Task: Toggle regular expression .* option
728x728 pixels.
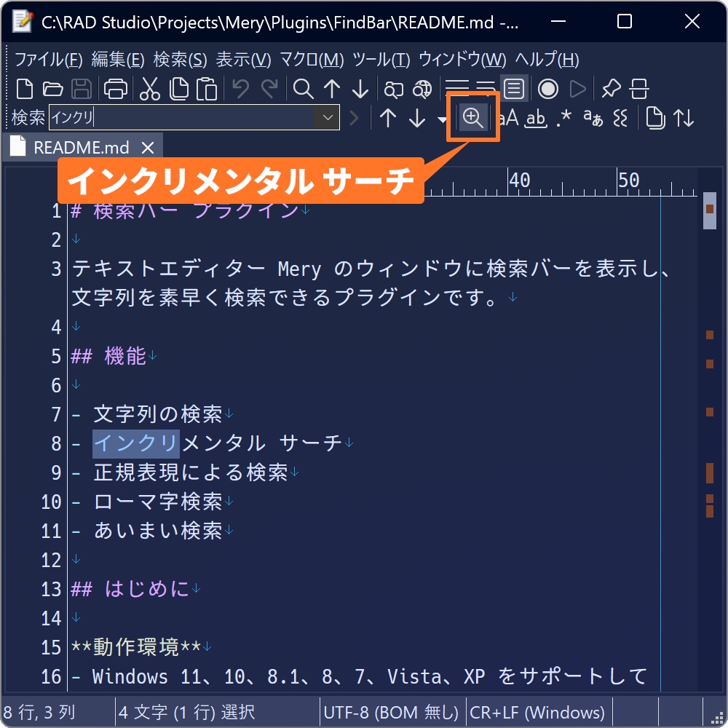Action: click(x=563, y=118)
